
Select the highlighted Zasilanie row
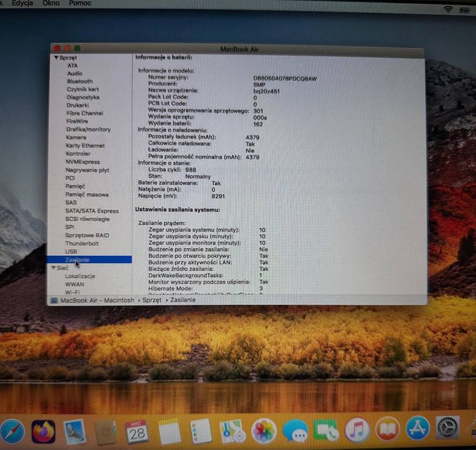pos(89,260)
